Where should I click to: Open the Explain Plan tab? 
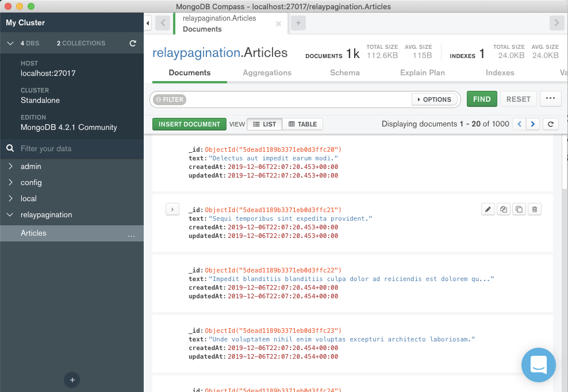click(x=423, y=73)
